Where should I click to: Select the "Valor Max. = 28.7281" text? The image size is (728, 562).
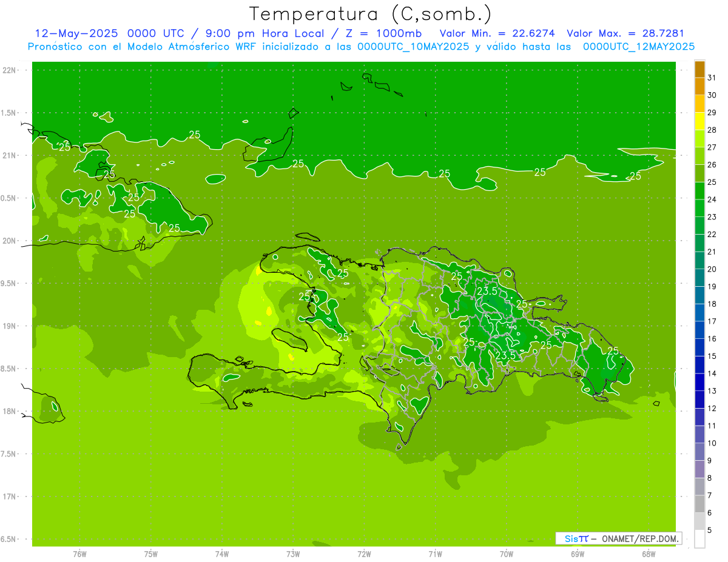pos(625,33)
